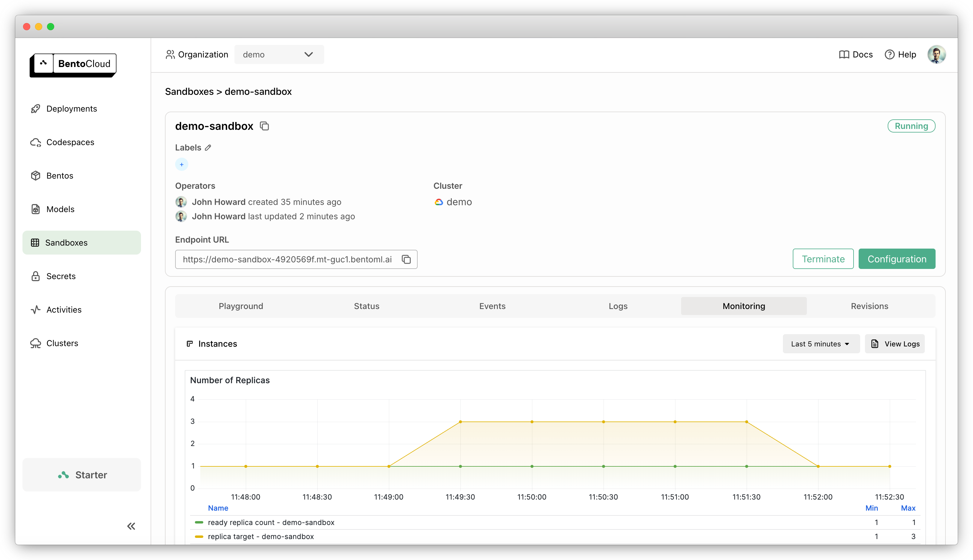The width and height of the screenshot is (973, 560).
Task: Open the demo organization dropdown
Action: (279, 55)
